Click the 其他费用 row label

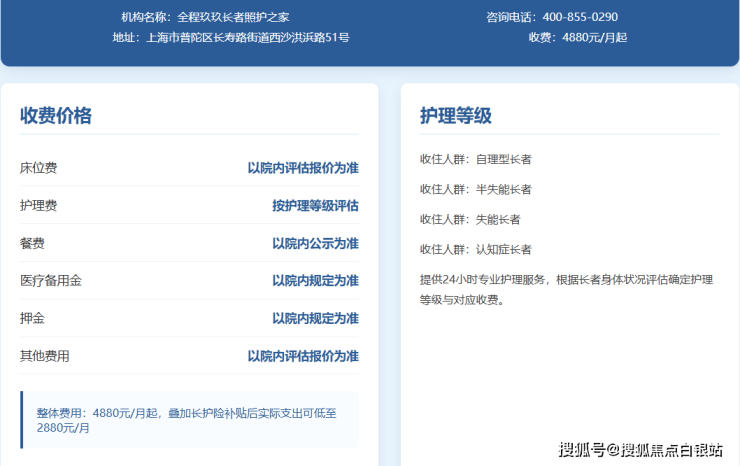(x=45, y=356)
